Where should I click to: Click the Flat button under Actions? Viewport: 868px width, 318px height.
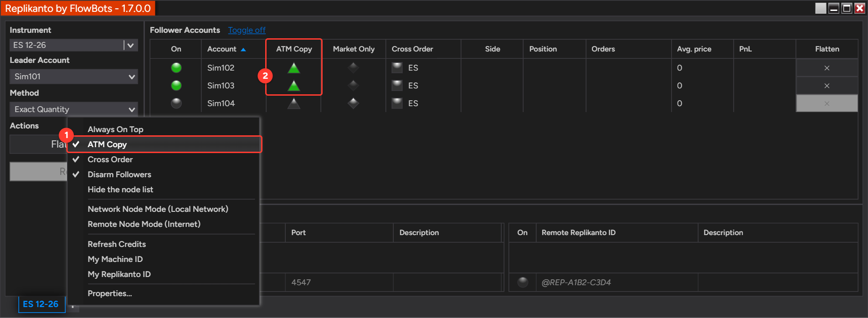pos(39,144)
